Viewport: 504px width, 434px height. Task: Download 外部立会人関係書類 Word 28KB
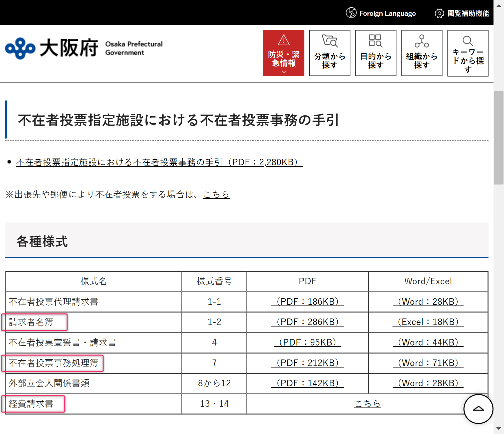(428, 383)
